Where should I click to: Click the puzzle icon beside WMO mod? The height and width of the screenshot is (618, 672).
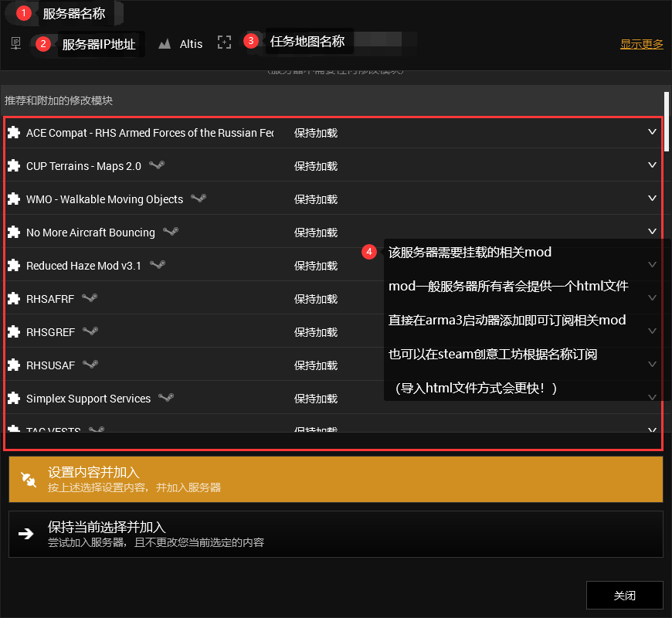[14, 199]
